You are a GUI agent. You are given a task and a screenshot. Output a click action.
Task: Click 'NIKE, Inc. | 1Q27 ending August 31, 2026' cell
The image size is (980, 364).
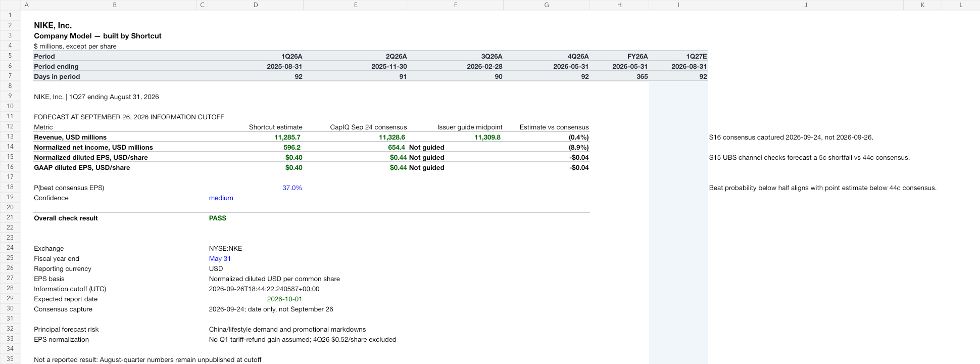click(96, 97)
